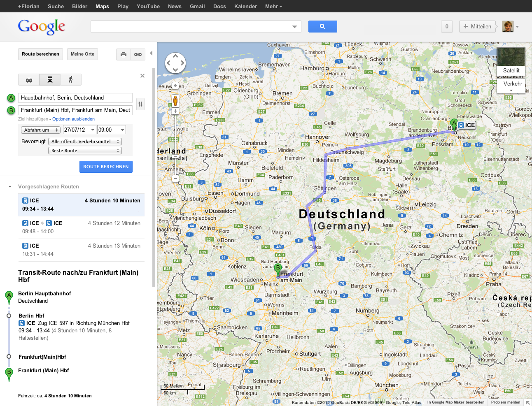The height and width of the screenshot is (406, 532).
Task: Select the public transit train icon
Action: [50, 79]
